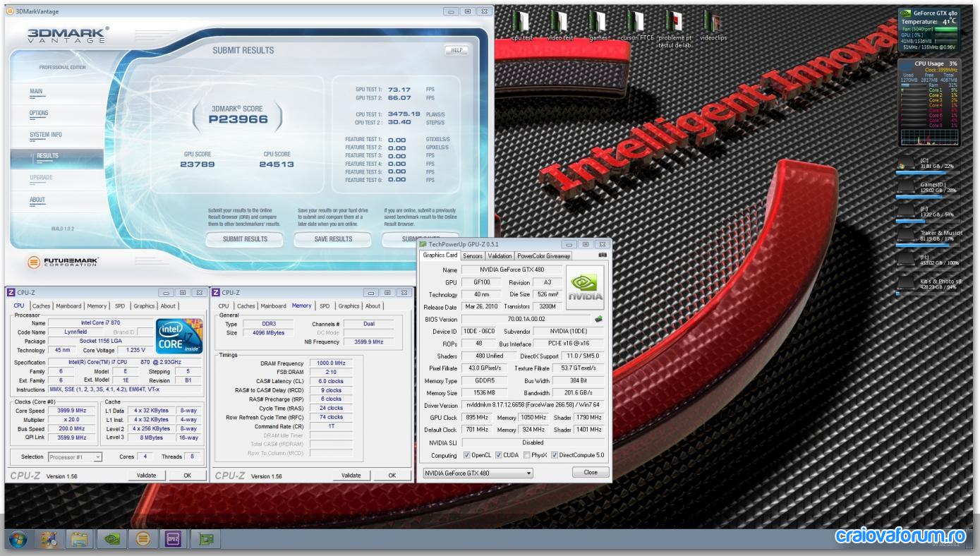Click Validate in the CPU-Z Memory window
Image resolution: width=980 pixels, height=556 pixels.
click(351, 476)
